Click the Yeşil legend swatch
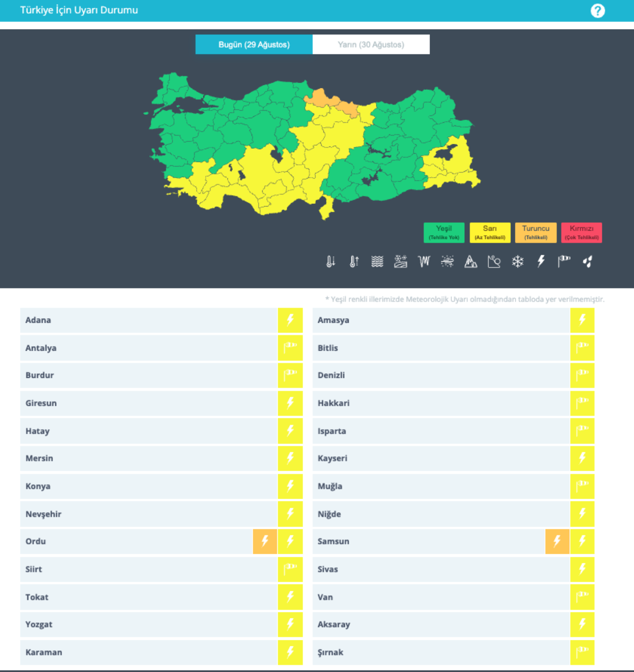 [444, 233]
